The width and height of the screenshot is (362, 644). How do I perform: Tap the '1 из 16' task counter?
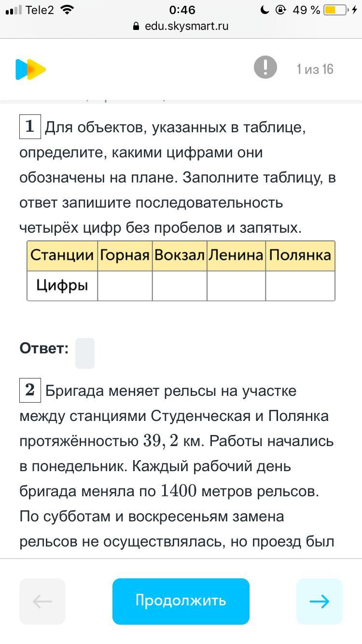tap(315, 70)
